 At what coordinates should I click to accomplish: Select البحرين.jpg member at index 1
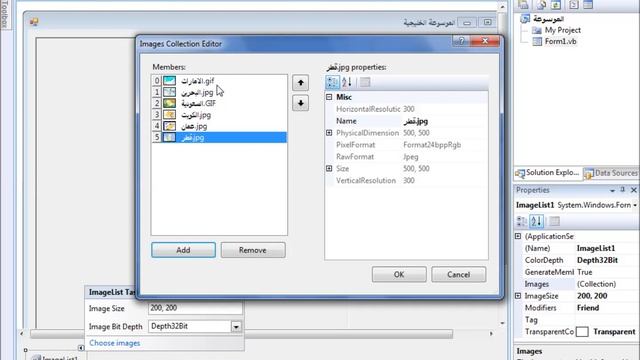point(219,92)
